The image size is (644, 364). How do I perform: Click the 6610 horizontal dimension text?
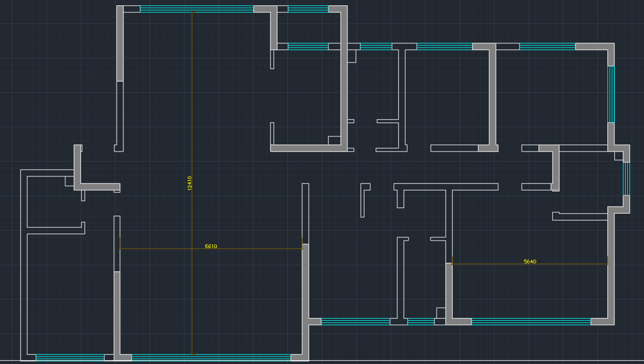coord(211,246)
